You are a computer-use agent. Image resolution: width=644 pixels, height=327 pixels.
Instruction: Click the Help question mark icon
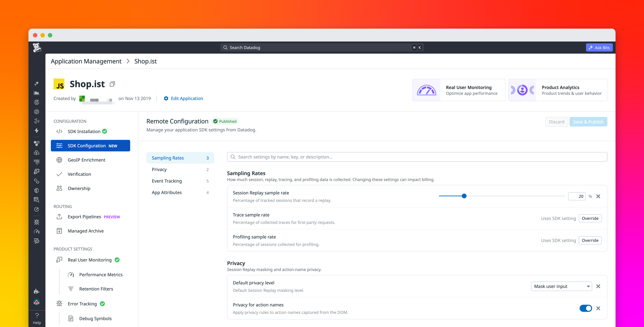[x=37, y=315]
